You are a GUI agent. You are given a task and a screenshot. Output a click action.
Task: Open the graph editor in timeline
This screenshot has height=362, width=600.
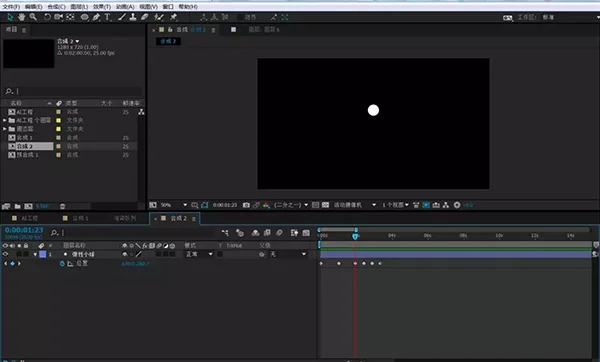click(x=306, y=233)
